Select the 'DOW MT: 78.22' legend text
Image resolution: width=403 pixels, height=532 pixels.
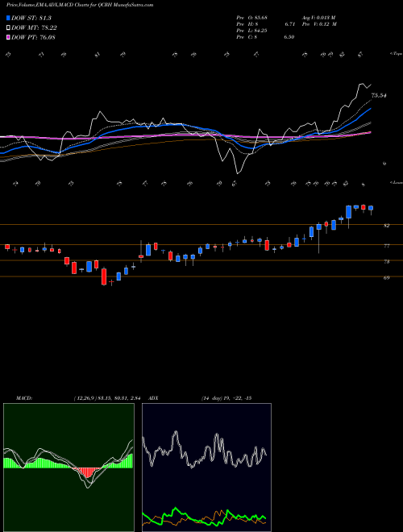tap(34, 28)
